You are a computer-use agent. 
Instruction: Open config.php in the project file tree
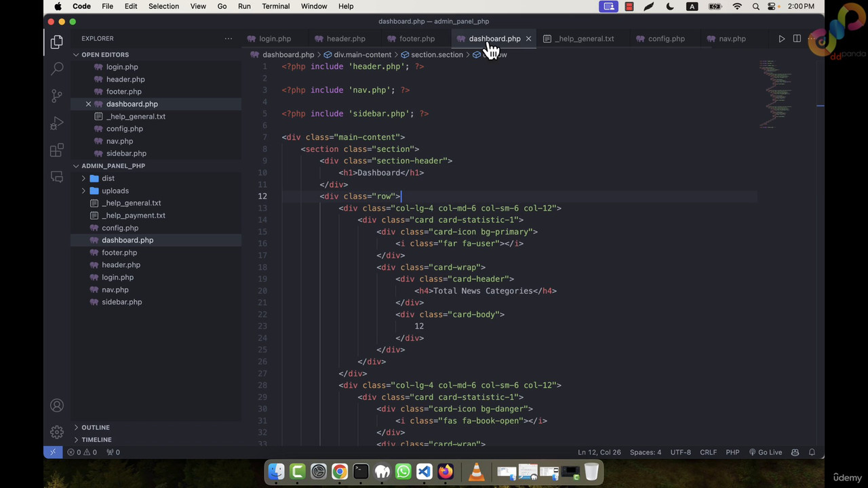pos(120,228)
